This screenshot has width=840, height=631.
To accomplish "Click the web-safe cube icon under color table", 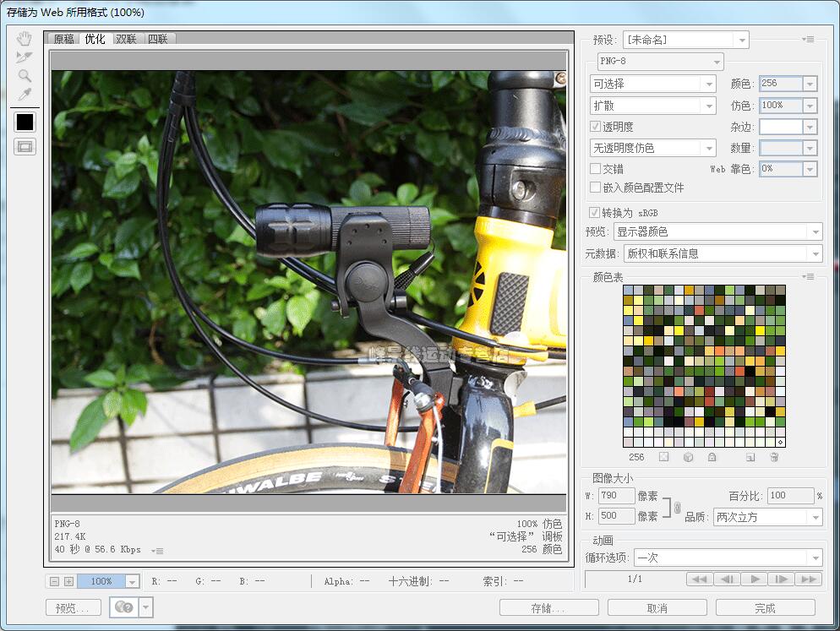I will pyautogui.click(x=688, y=457).
